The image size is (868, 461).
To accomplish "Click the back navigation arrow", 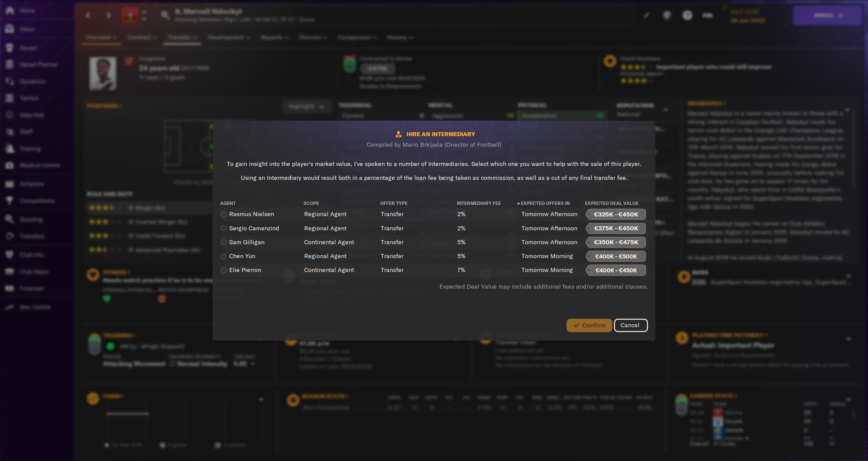I will click(88, 15).
